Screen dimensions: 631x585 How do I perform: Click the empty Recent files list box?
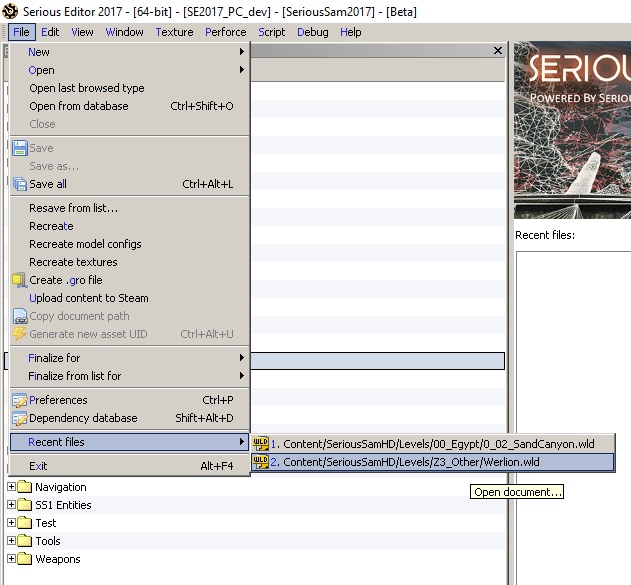tap(573, 418)
